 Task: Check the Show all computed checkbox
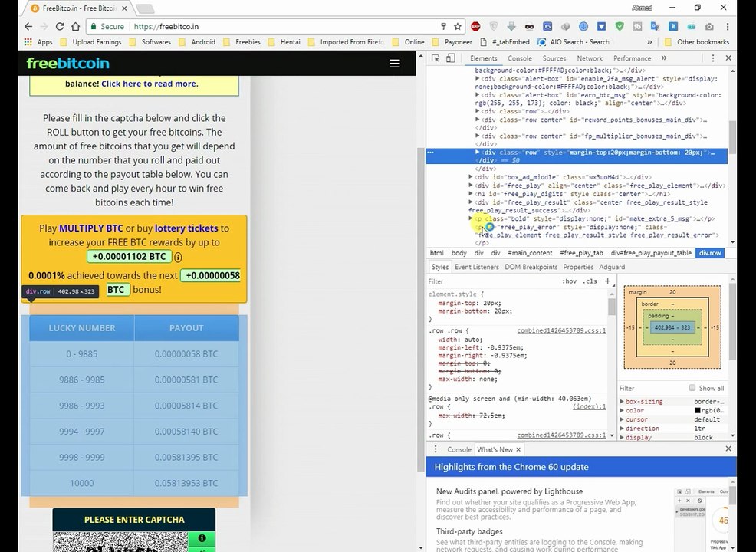[x=692, y=388]
